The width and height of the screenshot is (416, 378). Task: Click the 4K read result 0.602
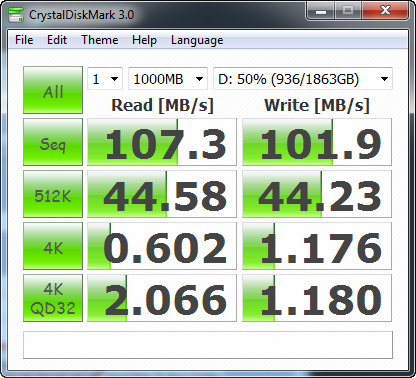tap(162, 246)
